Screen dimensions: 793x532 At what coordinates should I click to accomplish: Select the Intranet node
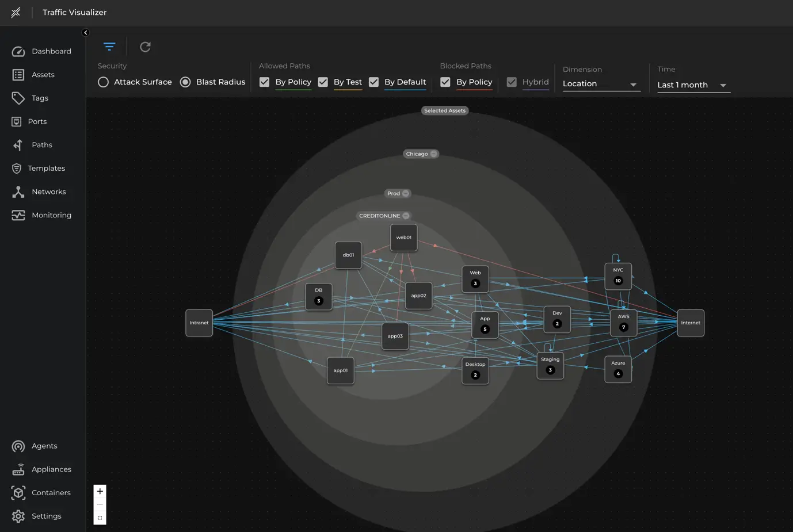[x=199, y=323]
